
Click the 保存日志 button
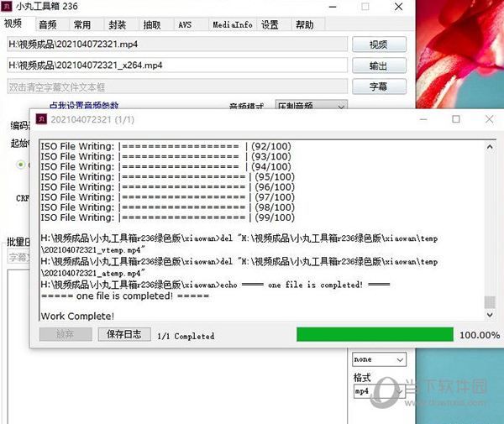pyautogui.click(x=124, y=334)
